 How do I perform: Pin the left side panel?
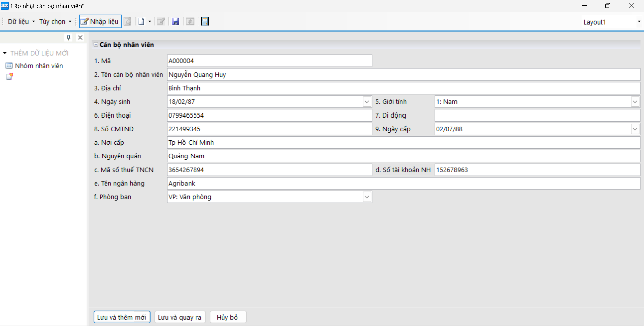[69, 37]
